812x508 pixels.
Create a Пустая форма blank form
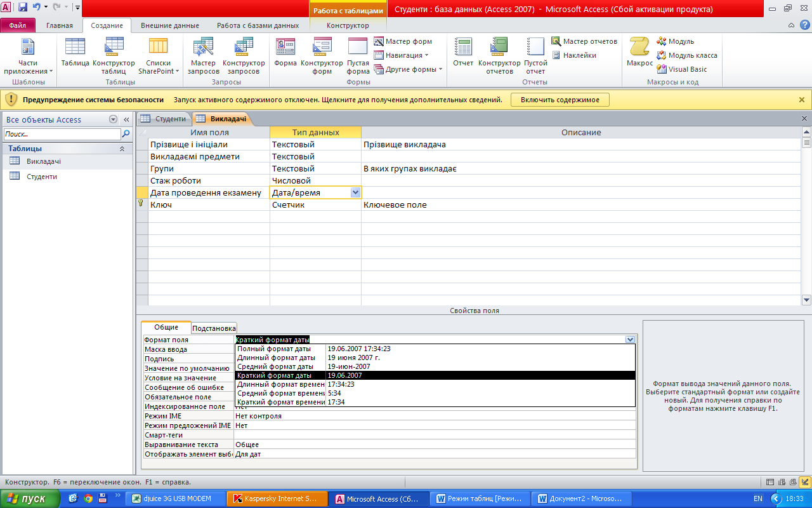pyautogui.click(x=358, y=56)
